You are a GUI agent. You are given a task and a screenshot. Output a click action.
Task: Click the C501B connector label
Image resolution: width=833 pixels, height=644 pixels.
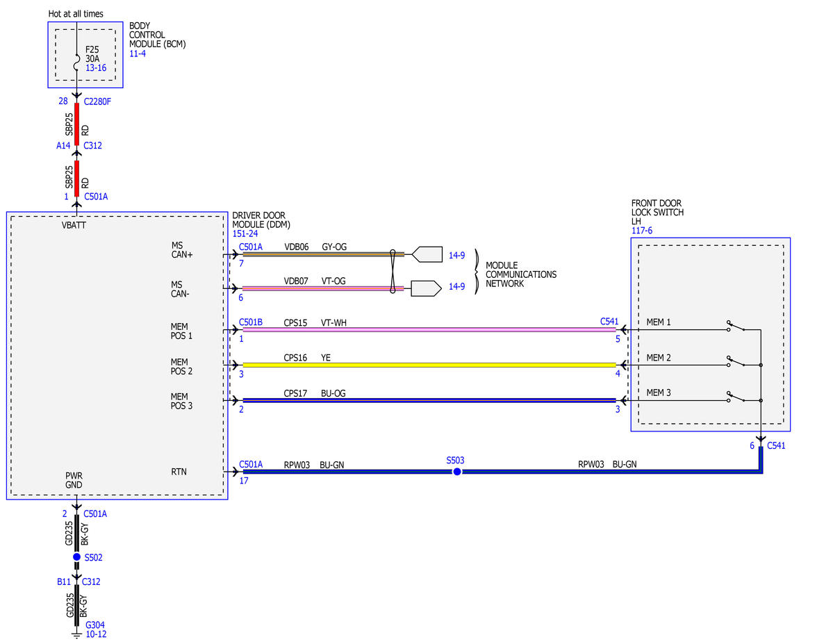[251, 322]
